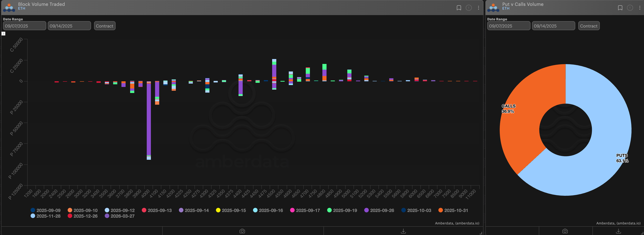Open info icon on Block Volume Traded
This screenshot has width=644, height=235.
(x=469, y=8)
